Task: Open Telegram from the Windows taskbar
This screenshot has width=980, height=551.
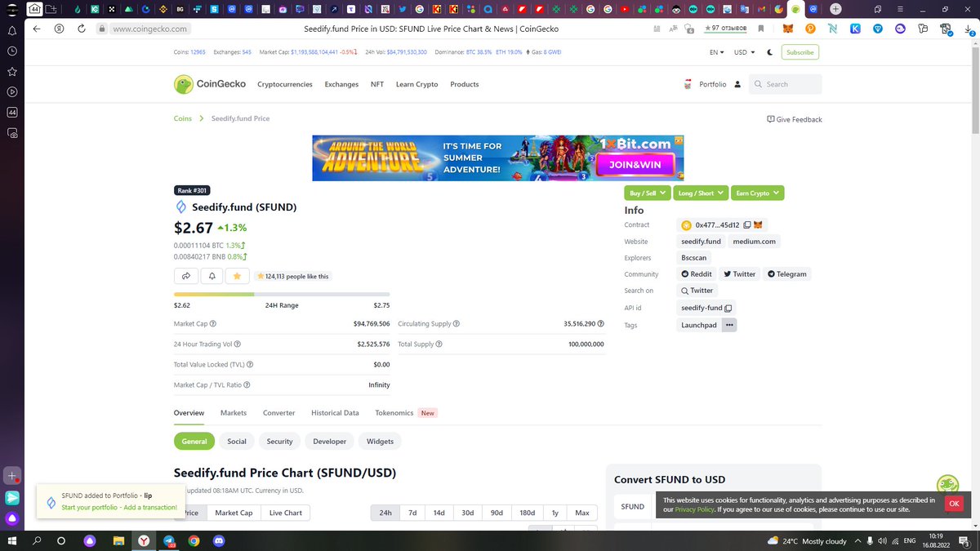Action: (x=169, y=540)
